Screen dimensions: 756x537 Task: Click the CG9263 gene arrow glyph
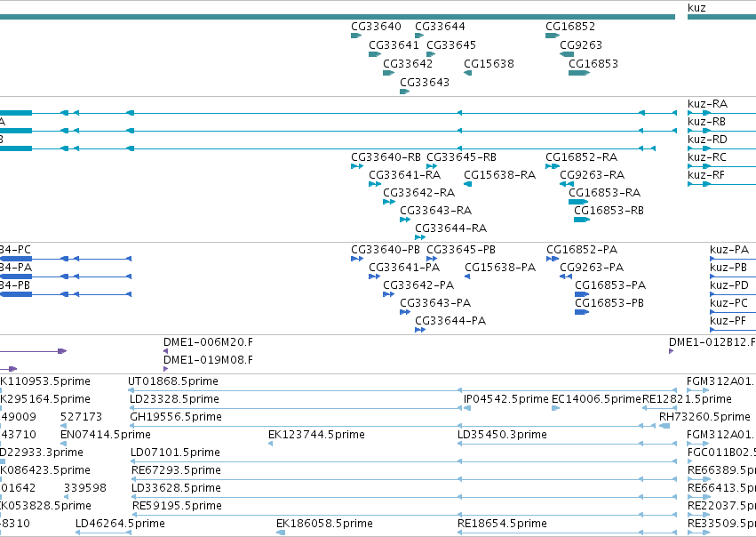(567, 54)
